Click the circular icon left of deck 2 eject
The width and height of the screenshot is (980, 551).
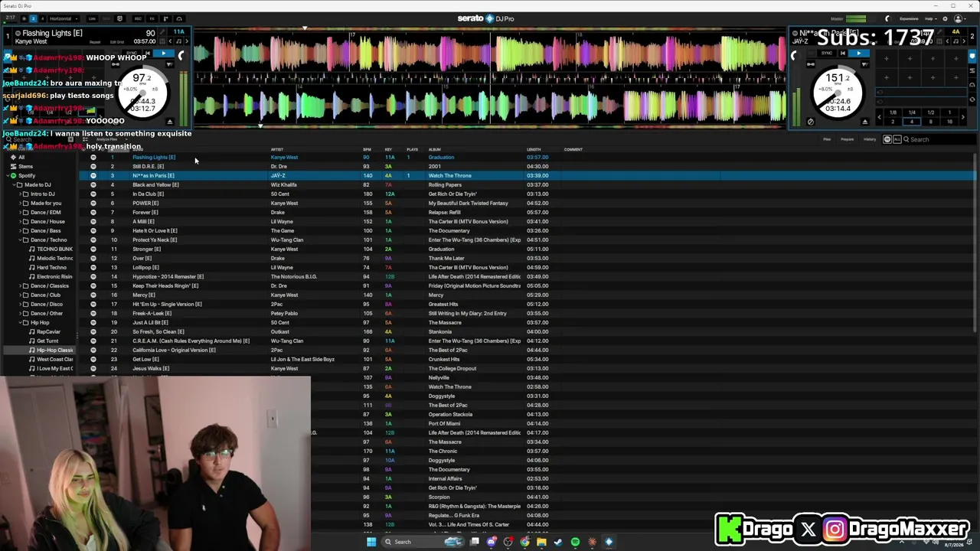(x=811, y=121)
